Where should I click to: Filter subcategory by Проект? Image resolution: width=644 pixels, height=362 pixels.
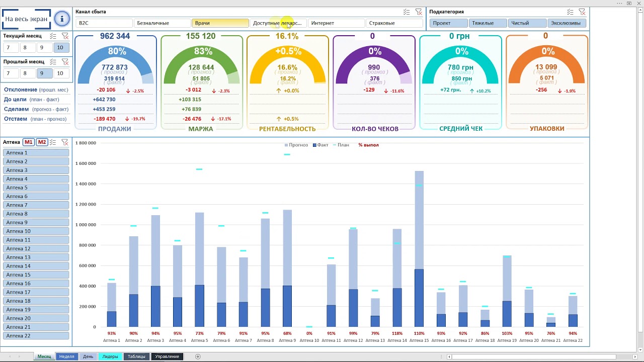coord(449,23)
